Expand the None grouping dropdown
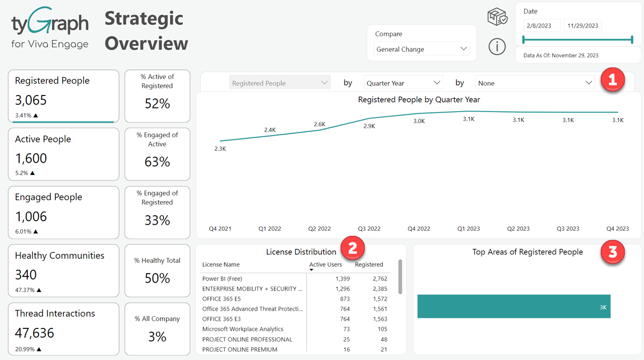 (x=534, y=83)
